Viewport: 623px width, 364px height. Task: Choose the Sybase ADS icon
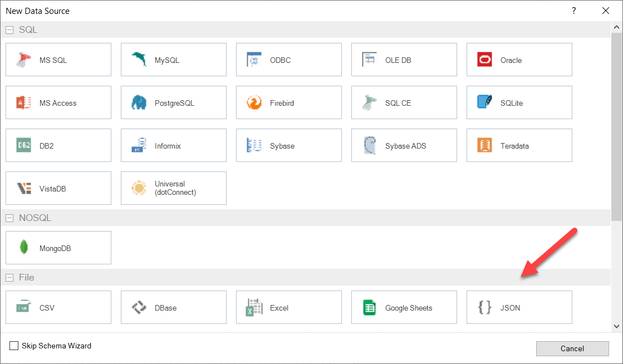point(369,145)
